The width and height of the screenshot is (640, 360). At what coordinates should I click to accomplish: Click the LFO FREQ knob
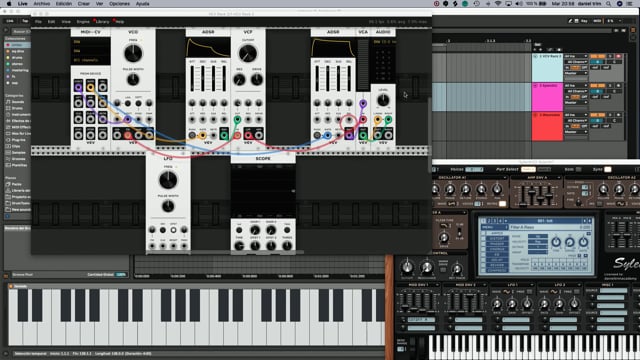click(168, 180)
